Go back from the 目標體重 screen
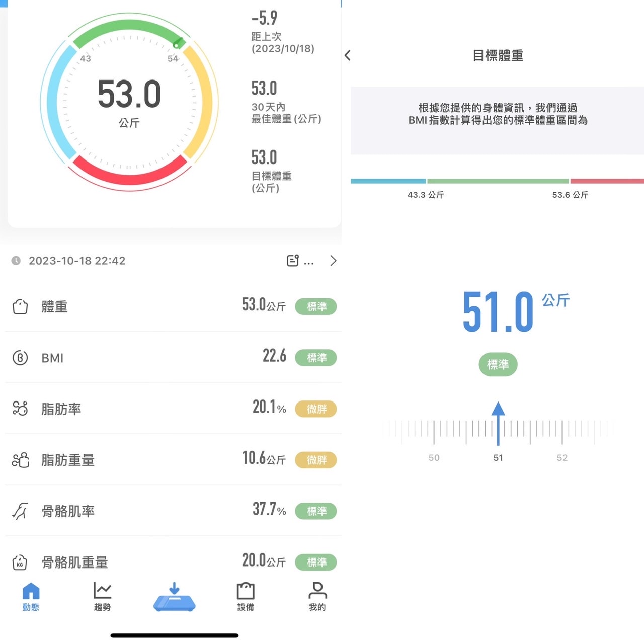Image resolution: width=644 pixels, height=644 pixels. pyautogui.click(x=348, y=55)
